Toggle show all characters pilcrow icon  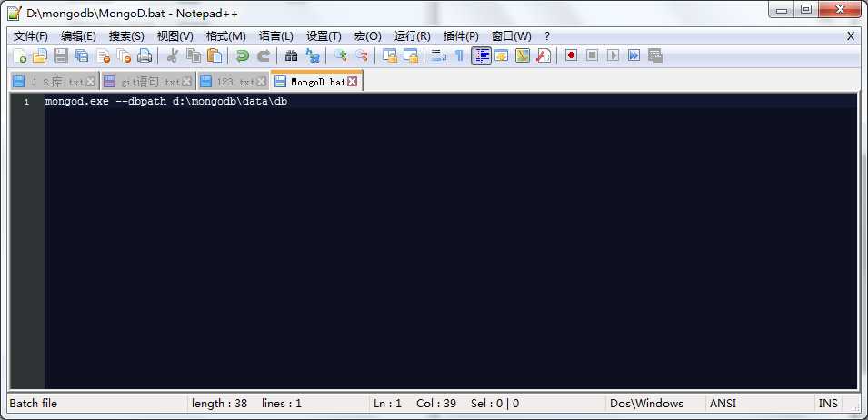click(459, 55)
